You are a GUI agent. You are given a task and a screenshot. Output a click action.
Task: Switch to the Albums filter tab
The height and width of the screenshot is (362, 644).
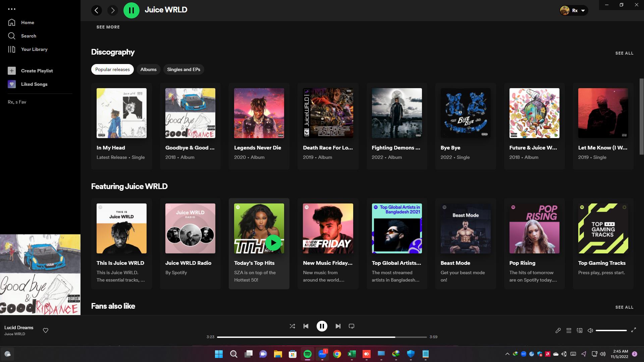tap(148, 69)
